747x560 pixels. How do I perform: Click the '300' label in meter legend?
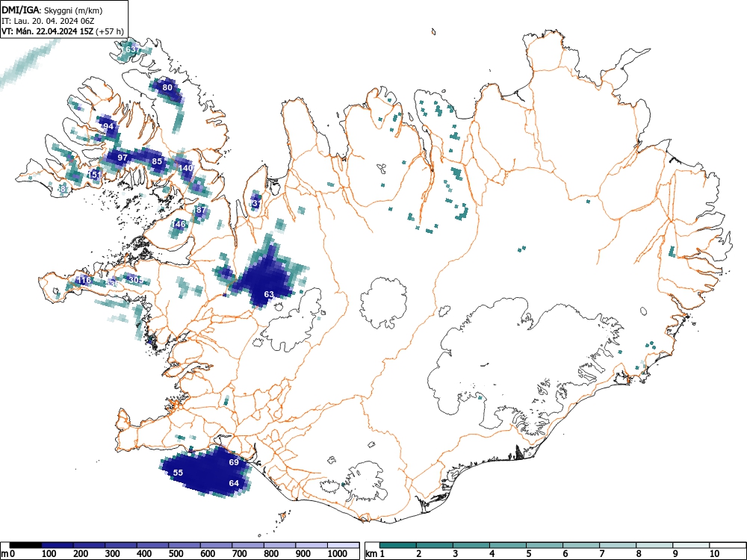click(113, 553)
